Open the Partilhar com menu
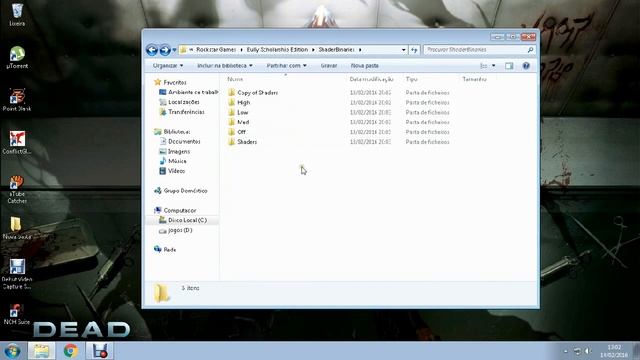640x360 pixels. click(287, 66)
